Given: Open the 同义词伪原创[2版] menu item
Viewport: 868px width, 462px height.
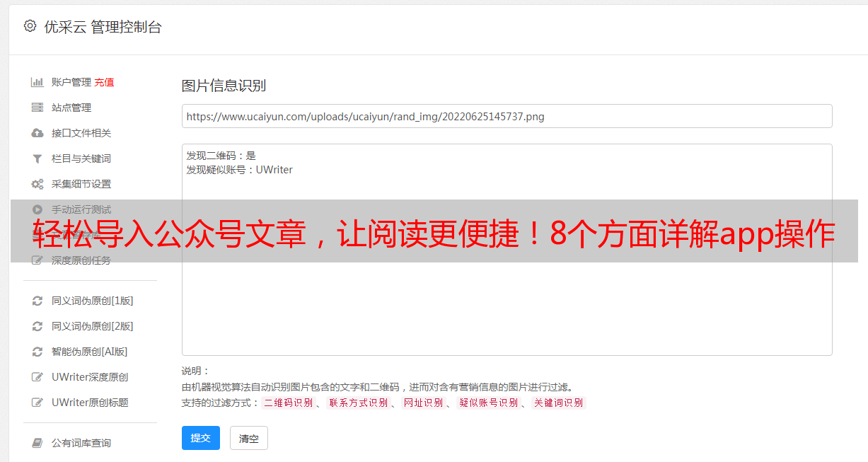Looking at the screenshot, I should tap(92, 326).
